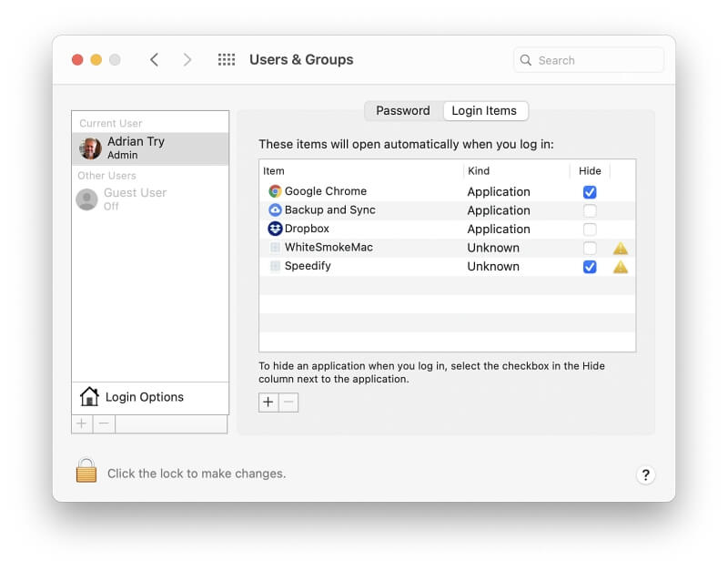
Task: Open Login Options in sidebar
Action: point(144,397)
